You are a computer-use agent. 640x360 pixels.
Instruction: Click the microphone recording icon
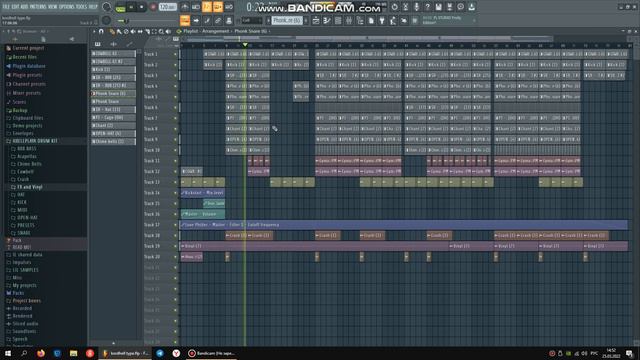416,7
